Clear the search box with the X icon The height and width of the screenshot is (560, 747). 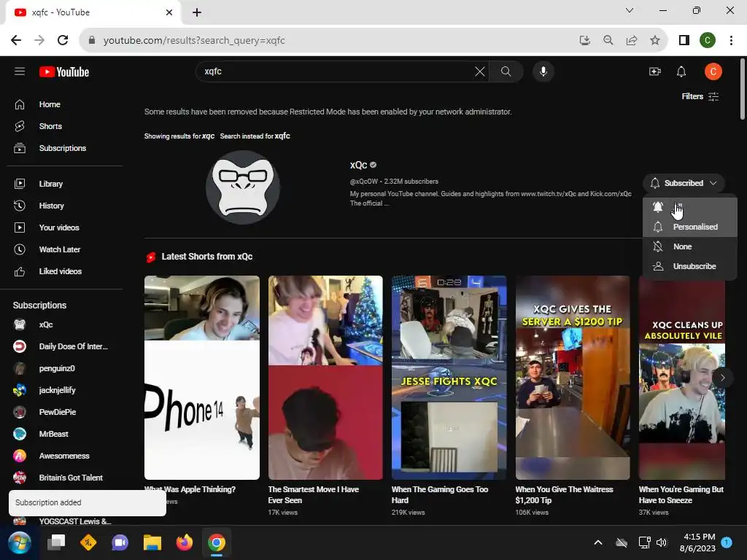[480, 71]
